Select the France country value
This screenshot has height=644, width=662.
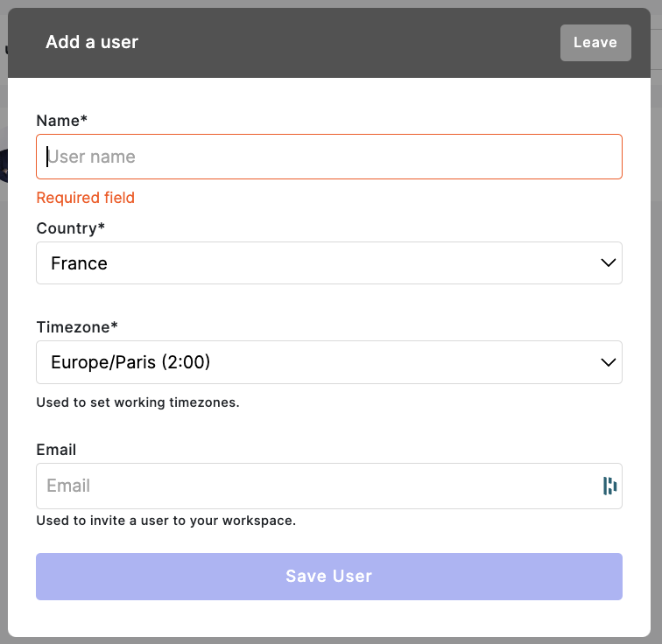[x=79, y=263]
